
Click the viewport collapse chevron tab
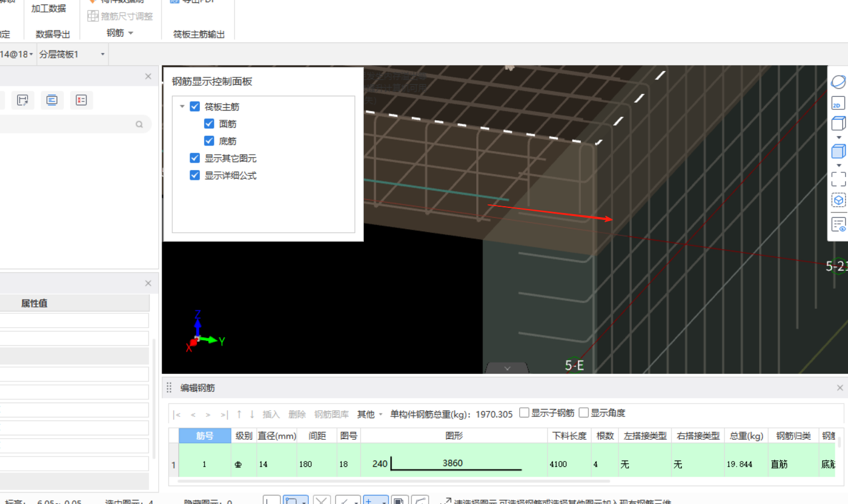[x=507, y=368]
